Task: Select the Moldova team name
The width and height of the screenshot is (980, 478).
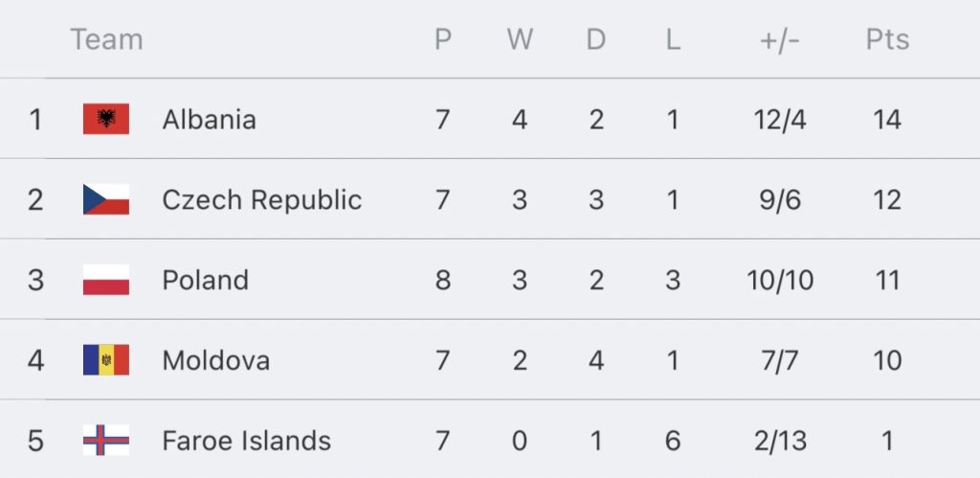Action: pos(216,360)
